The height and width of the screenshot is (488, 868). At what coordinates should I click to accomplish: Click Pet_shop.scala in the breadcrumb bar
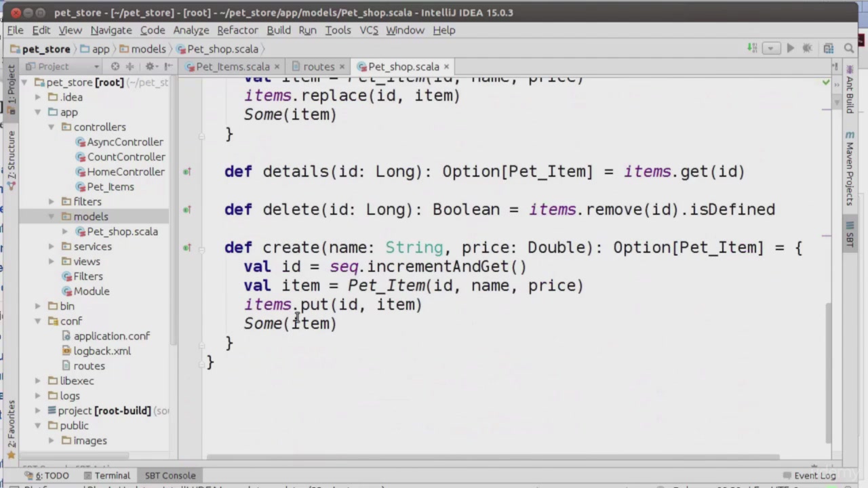click(x=217, y=49)
